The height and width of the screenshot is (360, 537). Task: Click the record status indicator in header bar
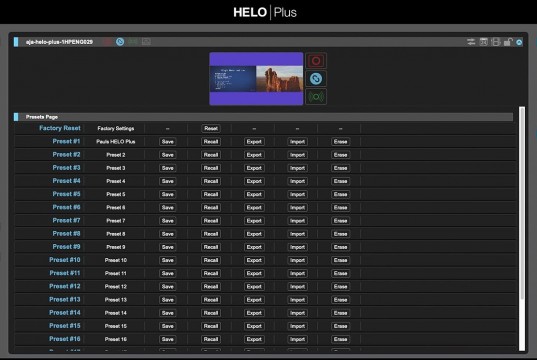[x=108, y=42]
